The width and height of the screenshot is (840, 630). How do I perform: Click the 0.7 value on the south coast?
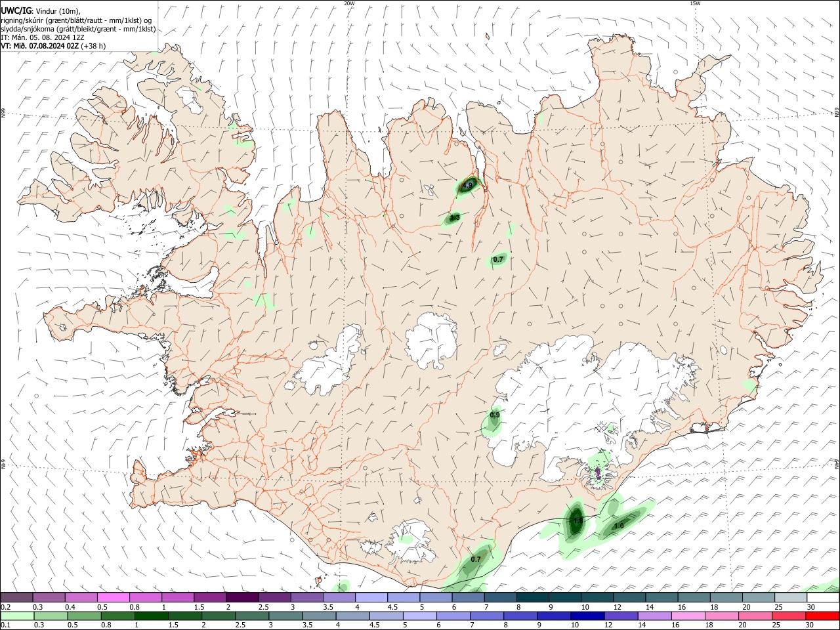(476, 559)
